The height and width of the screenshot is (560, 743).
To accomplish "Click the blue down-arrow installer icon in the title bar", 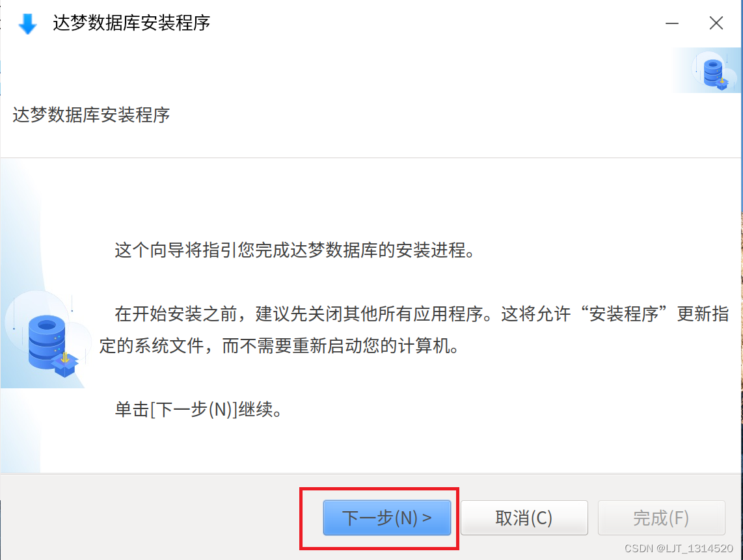I will (x=27, y=23).
